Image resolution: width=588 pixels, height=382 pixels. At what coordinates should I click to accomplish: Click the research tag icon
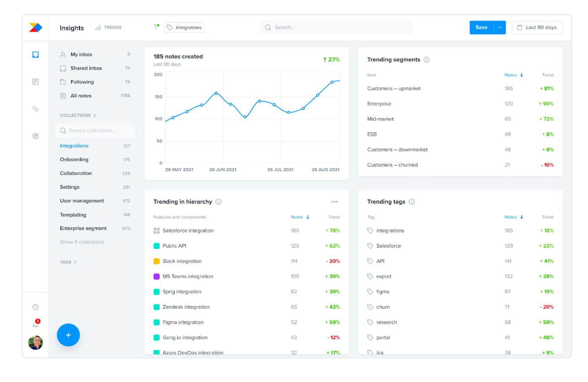[x=370, y=322]
